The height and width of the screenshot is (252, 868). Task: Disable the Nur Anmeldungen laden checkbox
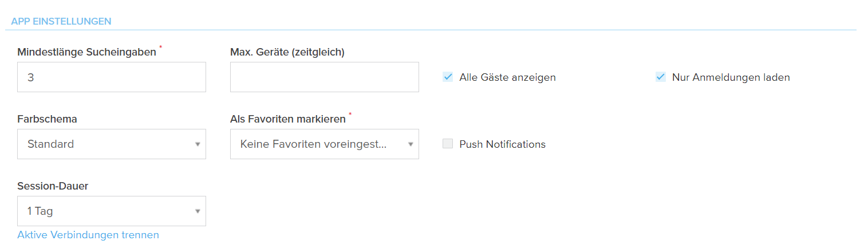point(661,77)
